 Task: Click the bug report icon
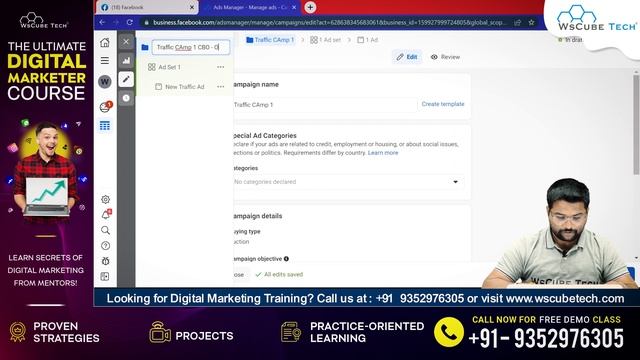(105, 261)
